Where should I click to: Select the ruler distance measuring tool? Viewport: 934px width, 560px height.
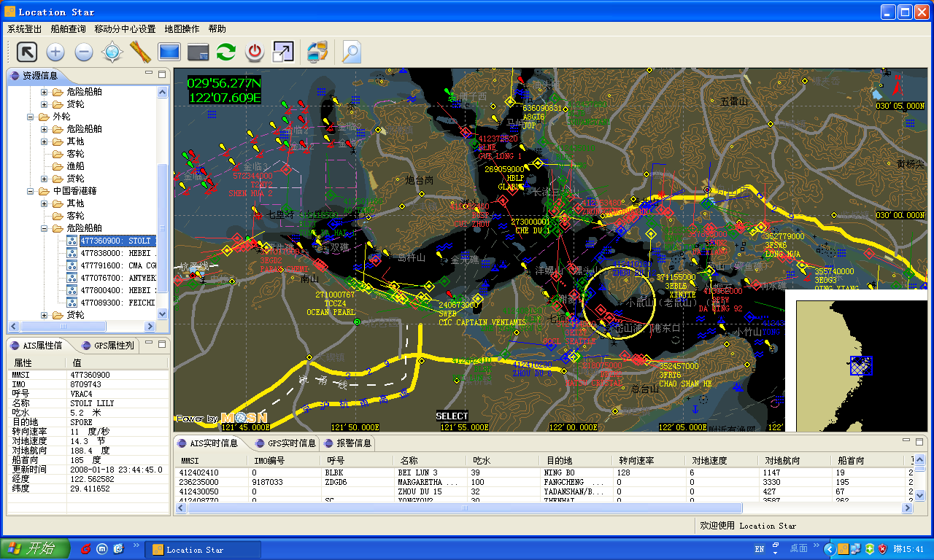click(140, 52)
